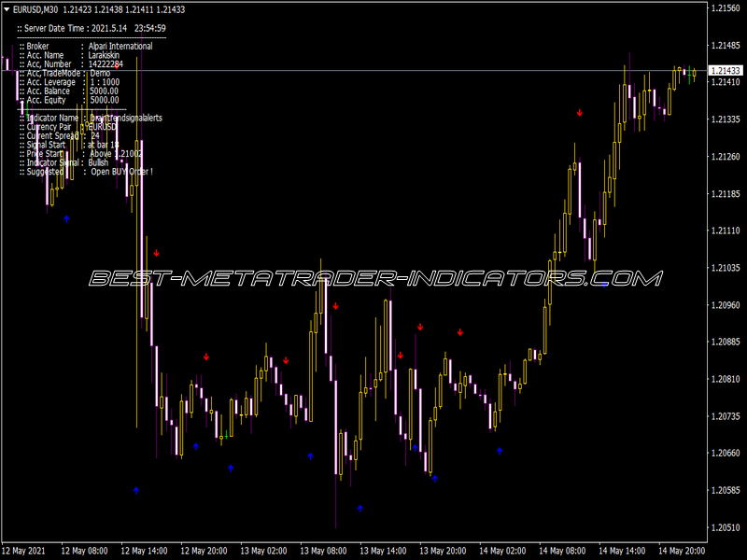The image size is (747, 560).
Task: Click the Indicator Name braintrendsignalalerts line
Action: [91, 119]
